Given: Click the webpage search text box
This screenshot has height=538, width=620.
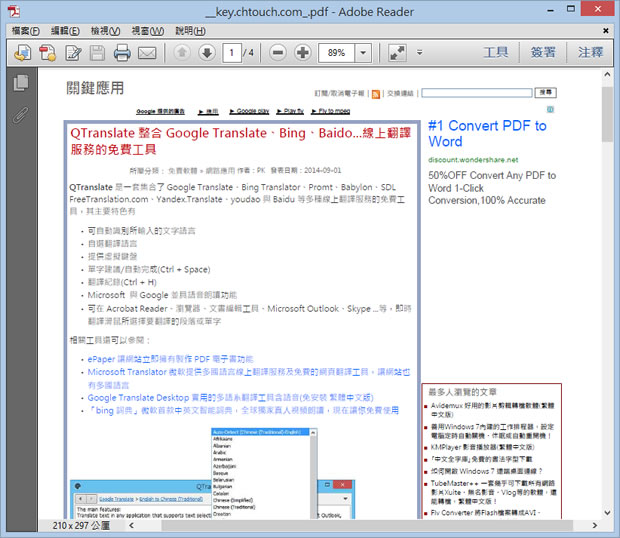Looking at the screenshot, I should click(x=477, y=93).
